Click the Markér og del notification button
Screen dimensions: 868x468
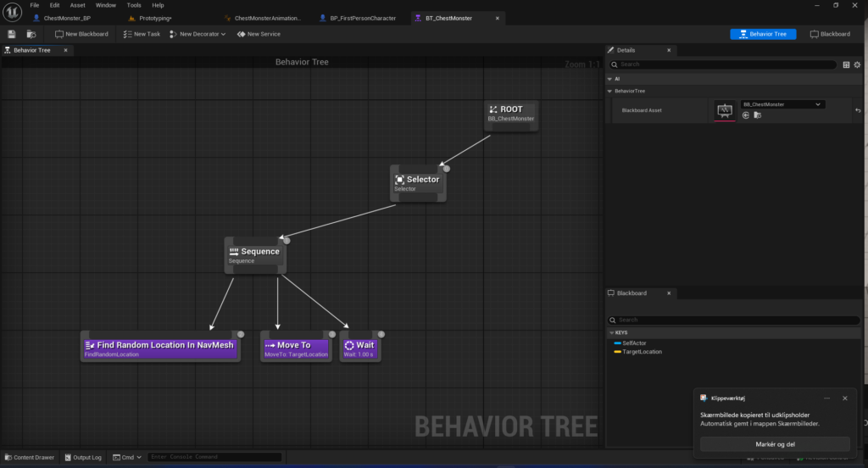coord(775,444)
